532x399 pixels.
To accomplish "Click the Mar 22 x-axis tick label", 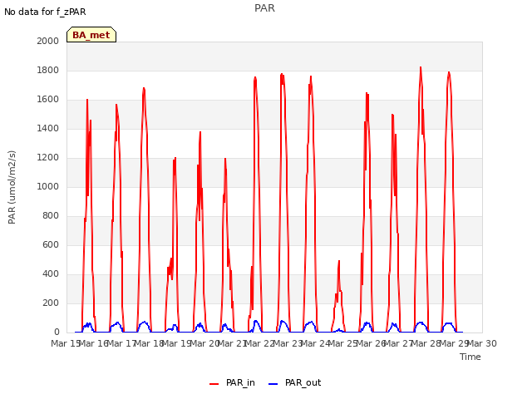I will tap(260, 343).
